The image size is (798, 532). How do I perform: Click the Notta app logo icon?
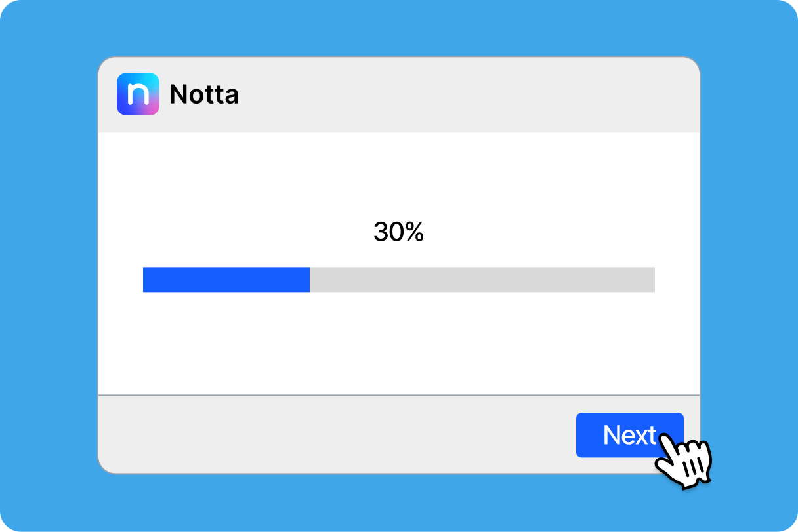point(138,94)
